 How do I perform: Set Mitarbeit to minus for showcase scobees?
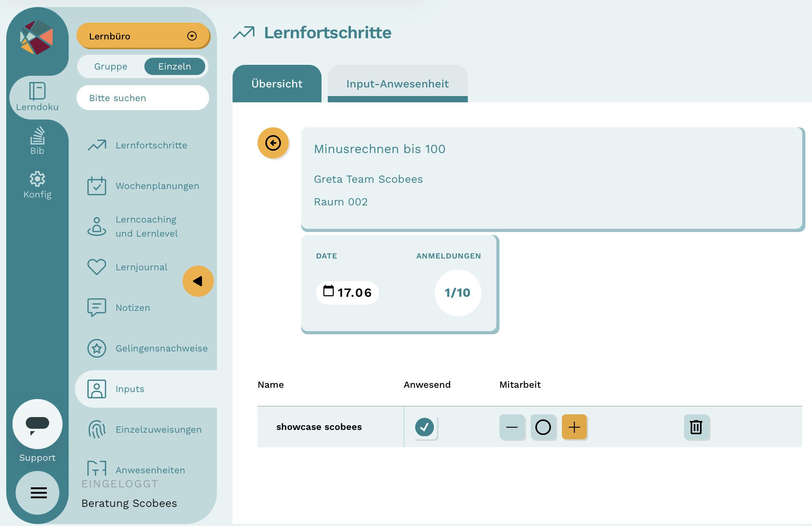[512, 427]
